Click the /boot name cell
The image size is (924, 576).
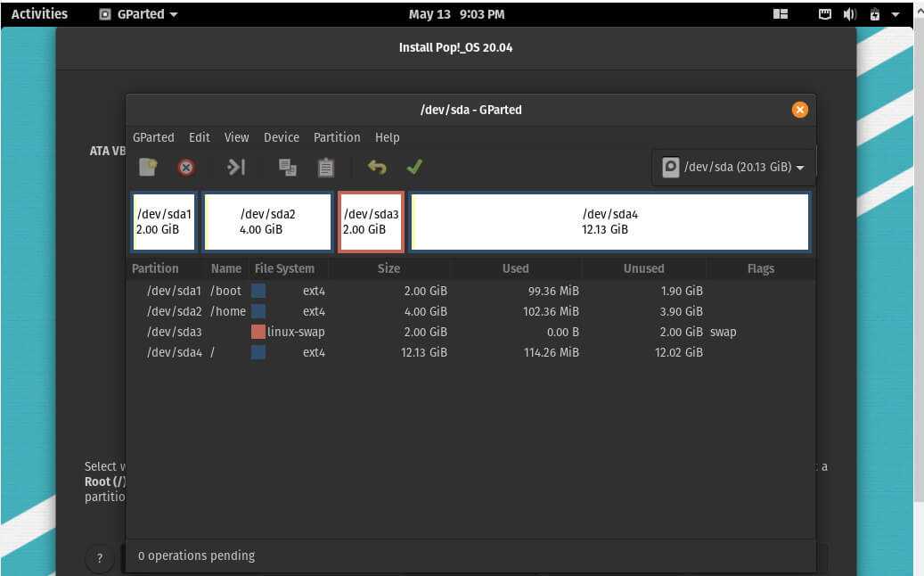[x=225, y=291]
